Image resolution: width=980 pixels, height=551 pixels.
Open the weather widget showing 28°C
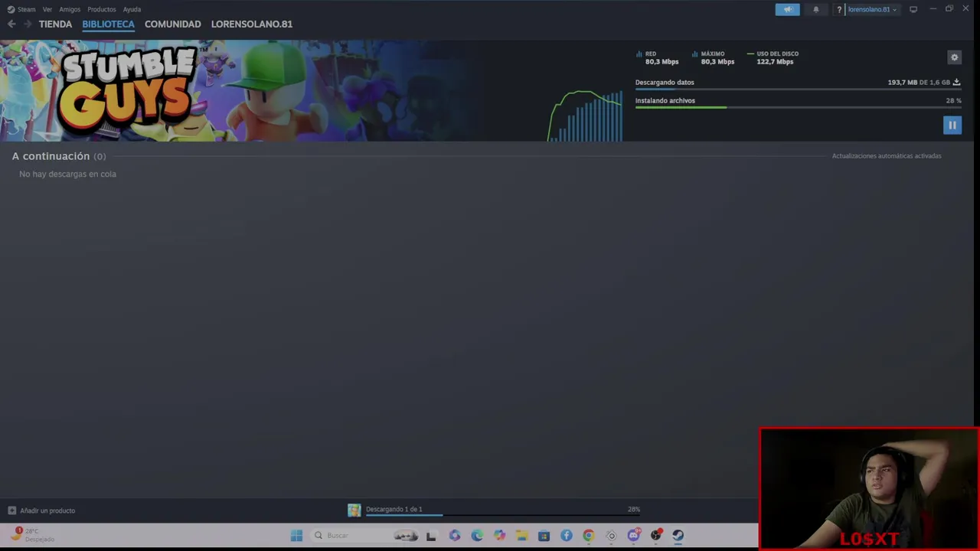click(x=32, y=535)
